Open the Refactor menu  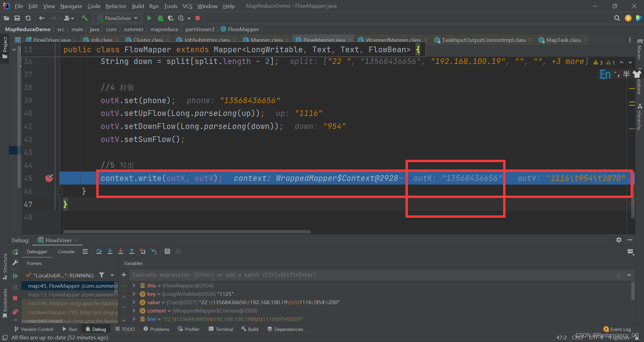tap(116, 6)
